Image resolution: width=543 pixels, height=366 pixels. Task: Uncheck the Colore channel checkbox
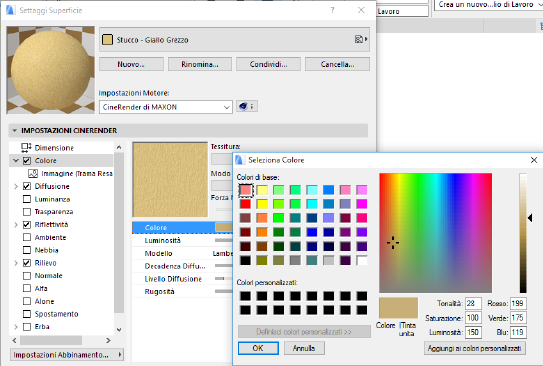[x=27, y=161]
